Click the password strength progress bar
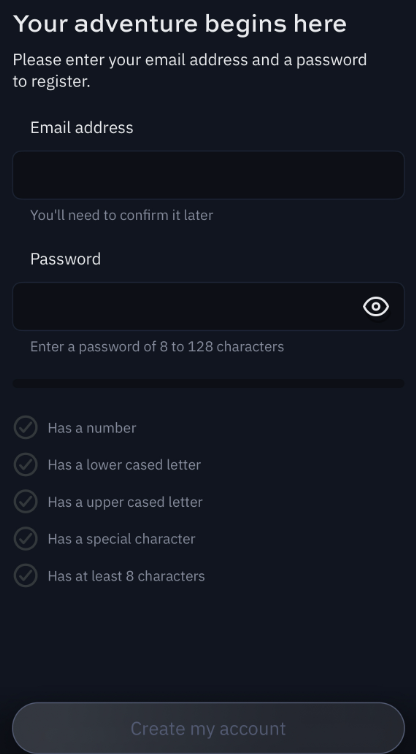Image resolution: width=416 pixels, height=754 pixels. 208,383
